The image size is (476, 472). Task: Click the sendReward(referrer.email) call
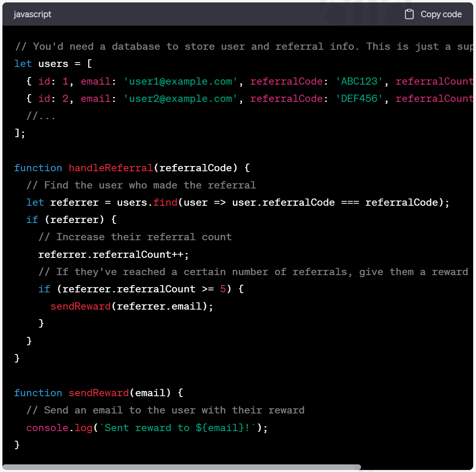click(131, 306)
